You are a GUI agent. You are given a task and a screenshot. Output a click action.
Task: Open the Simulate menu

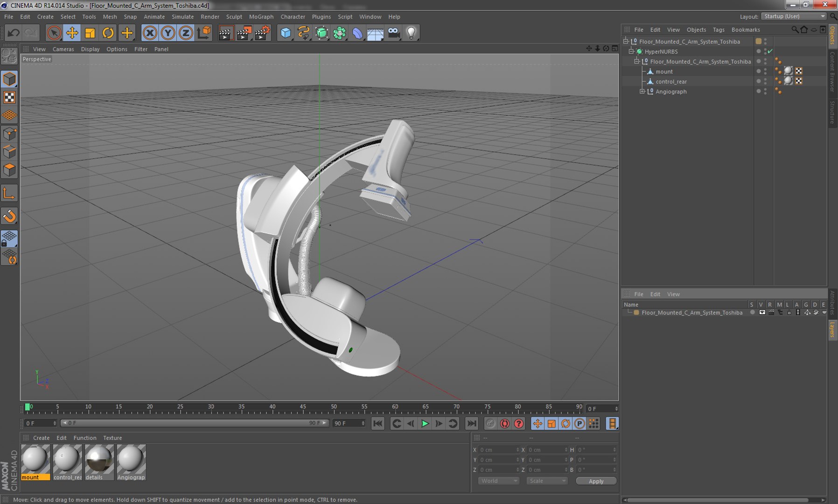point(182,17)
